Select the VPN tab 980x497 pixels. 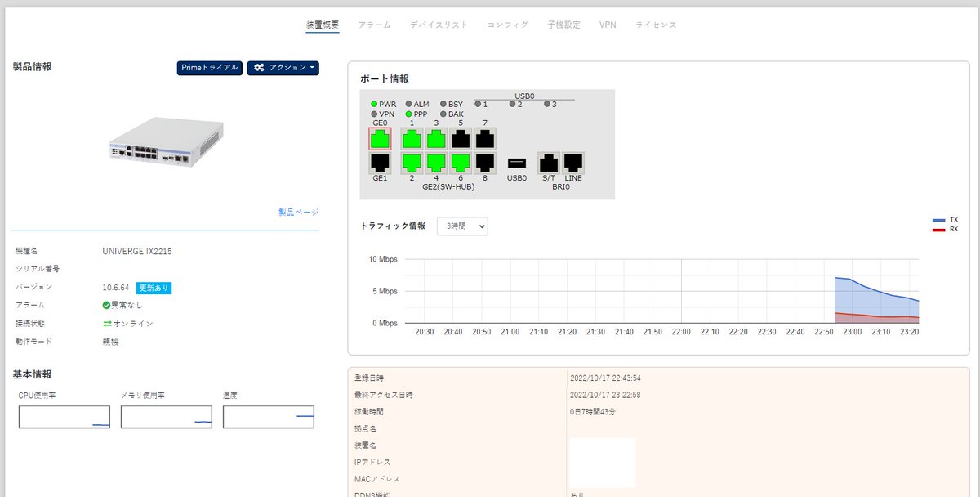click(x=608, y=25)
